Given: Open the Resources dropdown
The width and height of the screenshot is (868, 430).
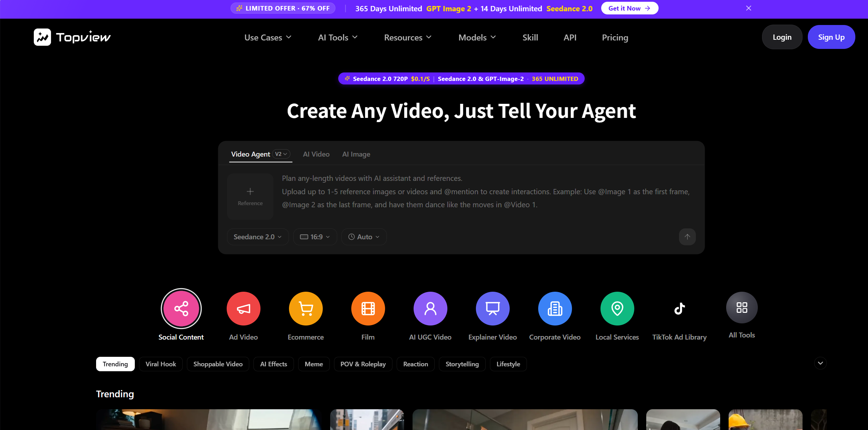Looking at the screenshot, I should coord(408,37).
